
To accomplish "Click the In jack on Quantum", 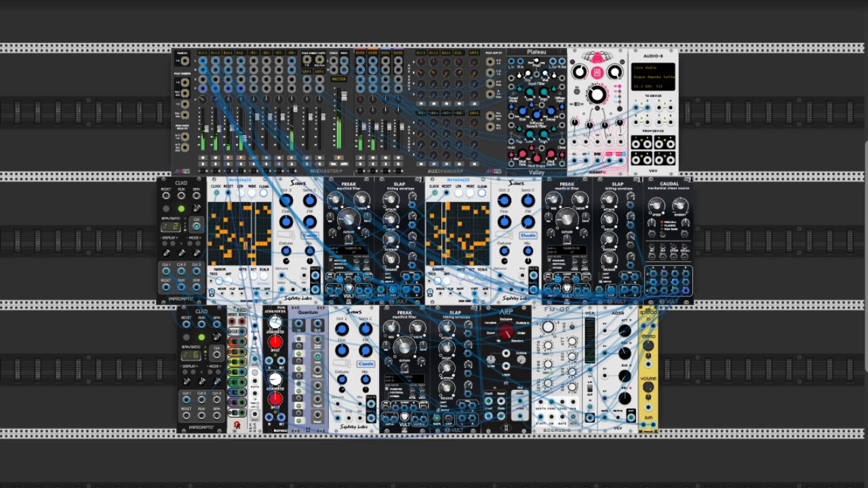I will tap(298, 325).
